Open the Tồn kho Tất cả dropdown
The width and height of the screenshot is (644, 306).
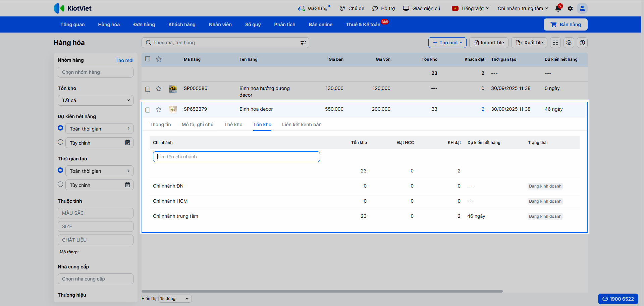coord(96,100)
